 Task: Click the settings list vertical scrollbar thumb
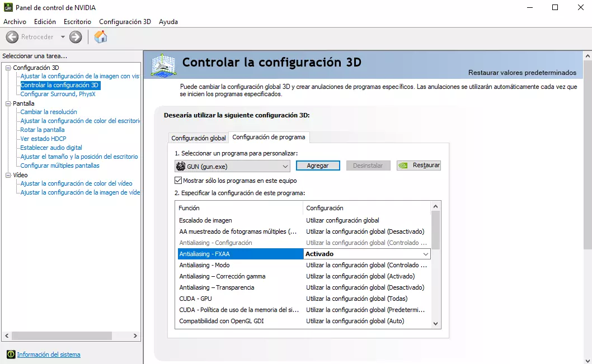pos(436,230)
